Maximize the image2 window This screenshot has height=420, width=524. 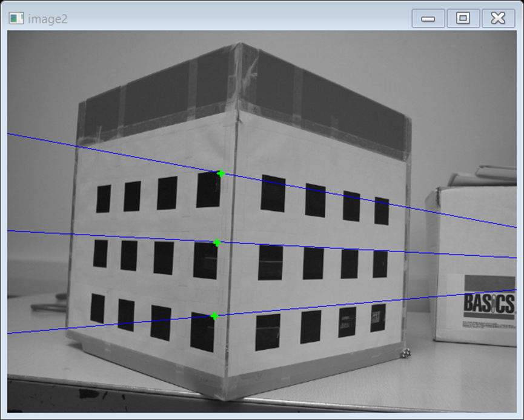pyautogui.click(x=463, y=18)
